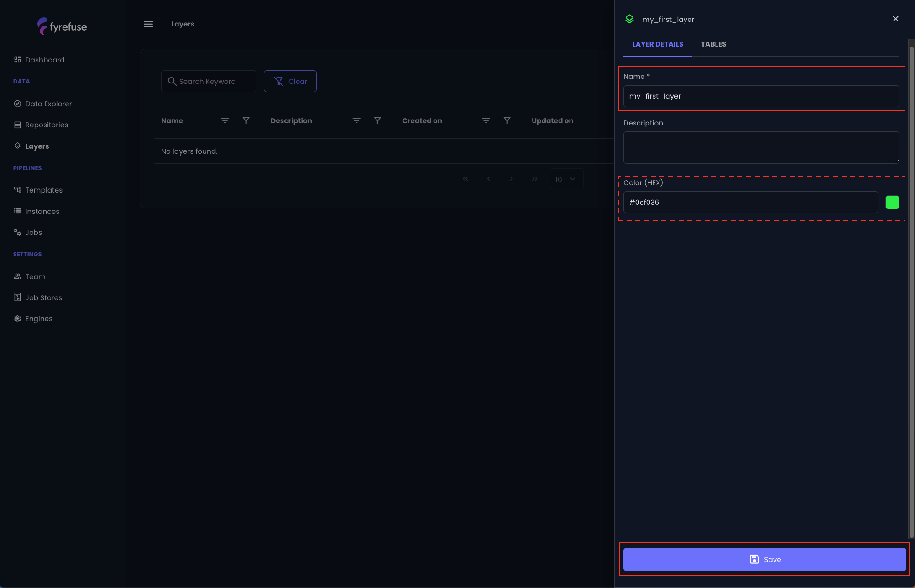Sort by the Description column

[x=356, y=120]
